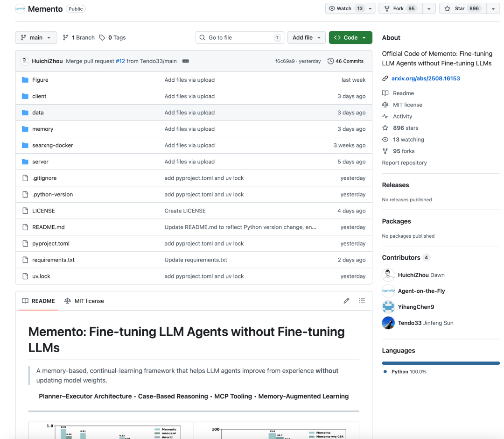Open the Watch notifications dropdown arrow
Viewport: 504px width, 439px height.
[370, 9]
